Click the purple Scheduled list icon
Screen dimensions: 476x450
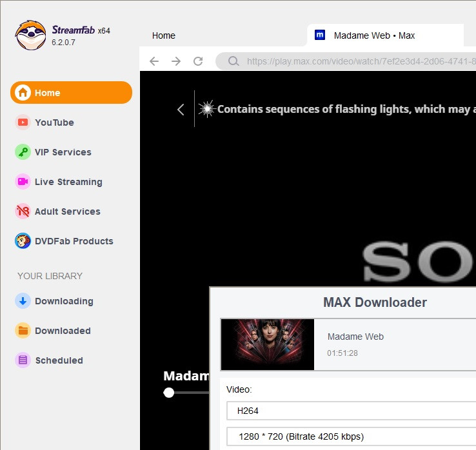[x=23, y=360]
